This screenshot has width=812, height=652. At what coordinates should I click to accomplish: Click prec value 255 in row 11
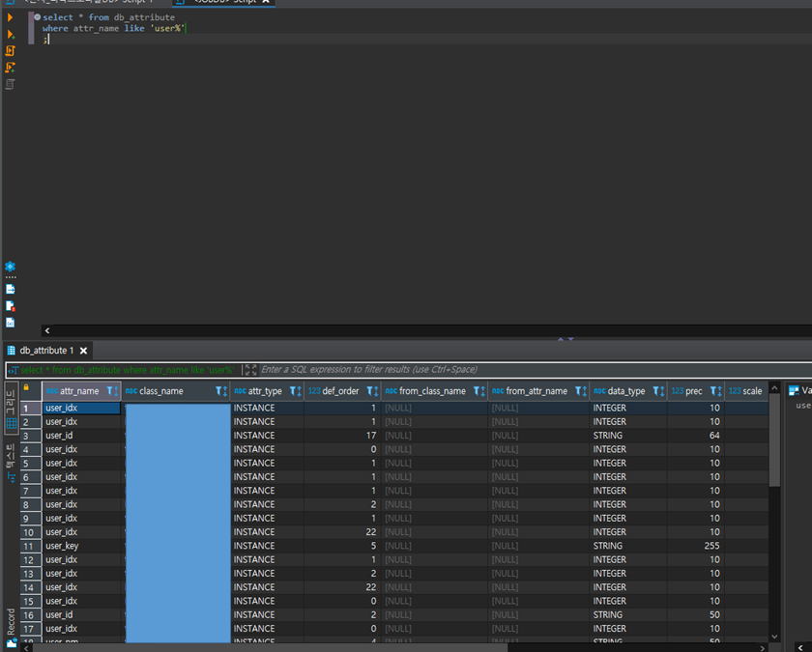pyautogui.click(x=695, y=546)
